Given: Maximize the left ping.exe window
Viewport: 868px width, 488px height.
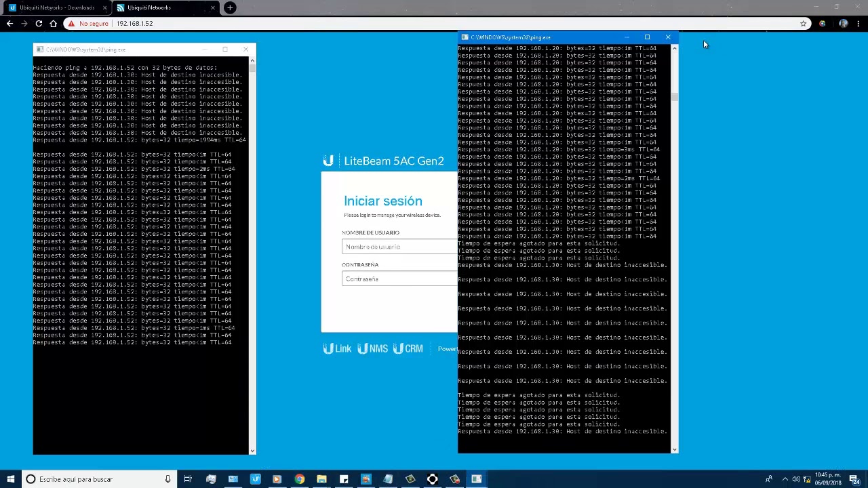Looking at the screenshot, I should tap(225, 49).
